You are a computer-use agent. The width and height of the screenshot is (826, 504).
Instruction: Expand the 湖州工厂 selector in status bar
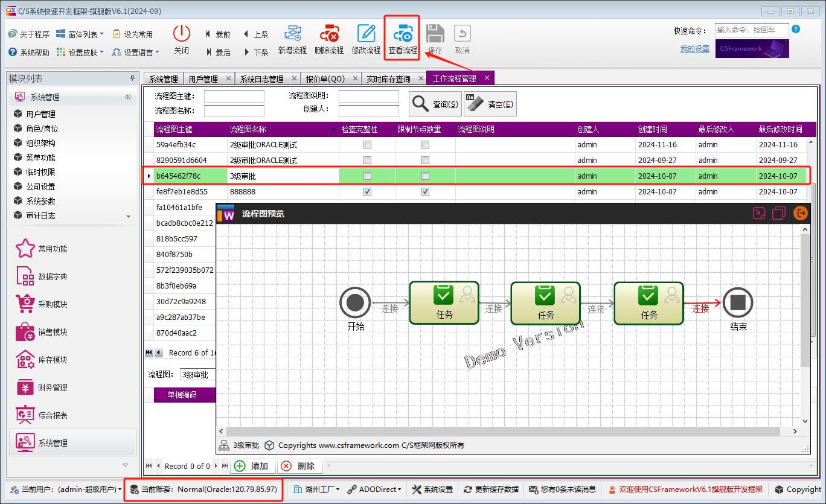(316, 490)
